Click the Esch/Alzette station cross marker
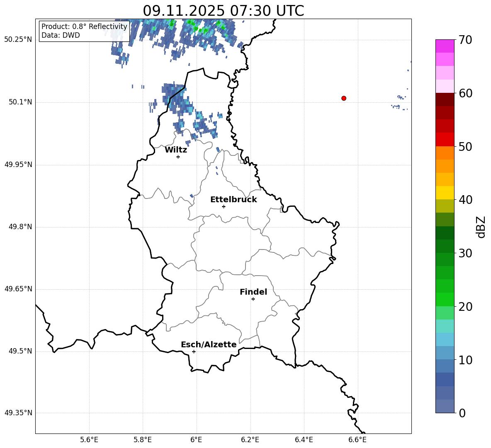 [x=194, y=351]
